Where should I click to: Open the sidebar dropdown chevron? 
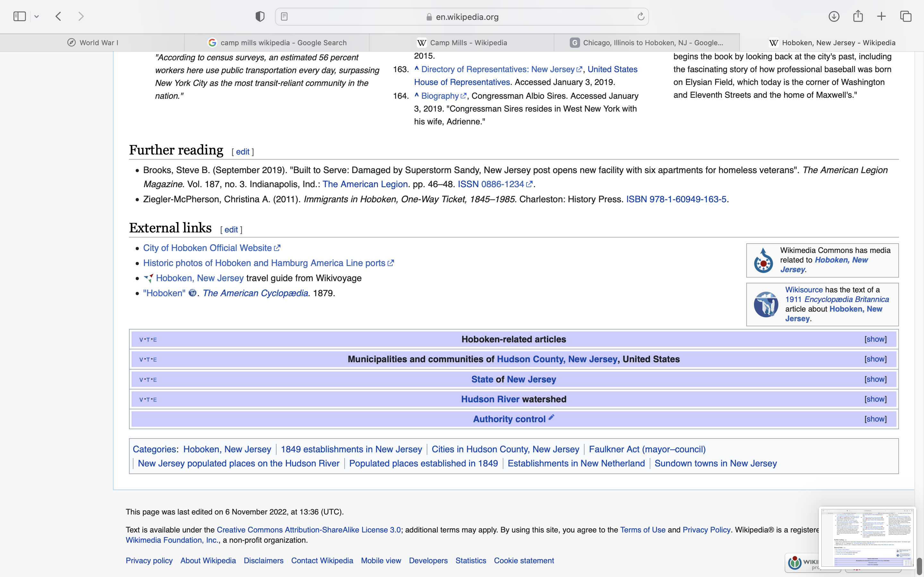[37, 16]
